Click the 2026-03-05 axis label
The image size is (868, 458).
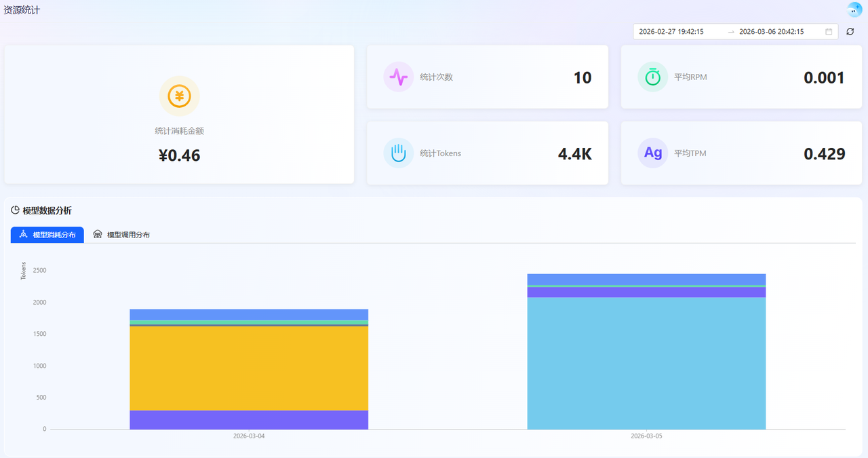pos(646,436)
